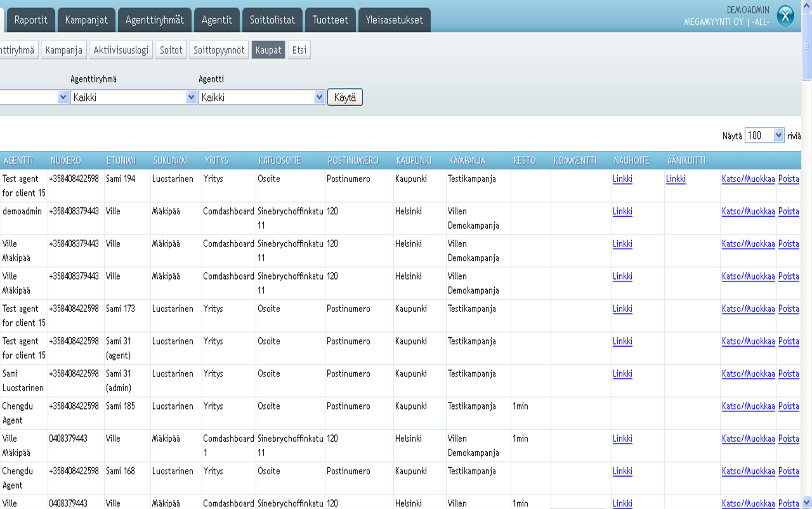Sort by the ETUNIMI column header

point(122,160)
